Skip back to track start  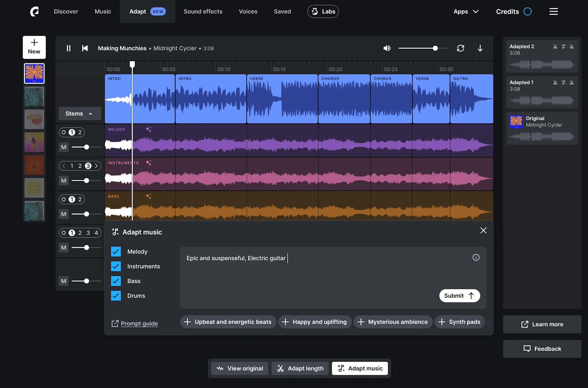pyautogui.click(x=85, y=48)
